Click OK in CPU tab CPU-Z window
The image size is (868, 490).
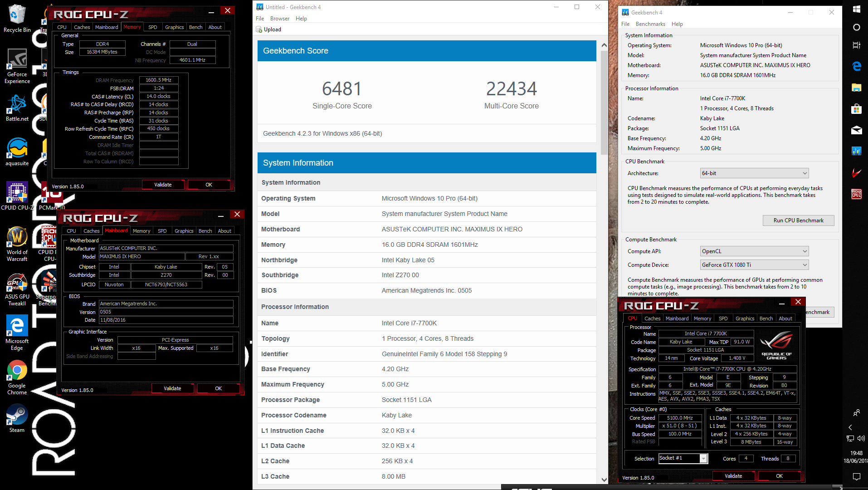[x=779, y=476]
